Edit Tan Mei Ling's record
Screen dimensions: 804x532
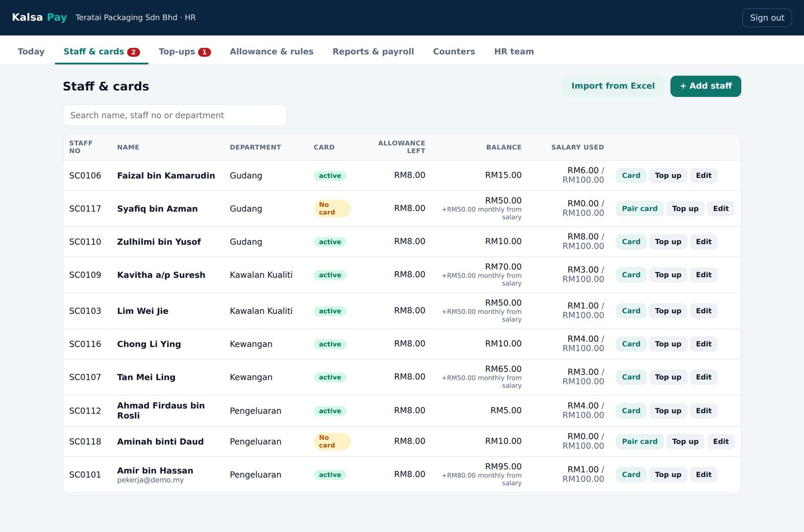point(703,377)
